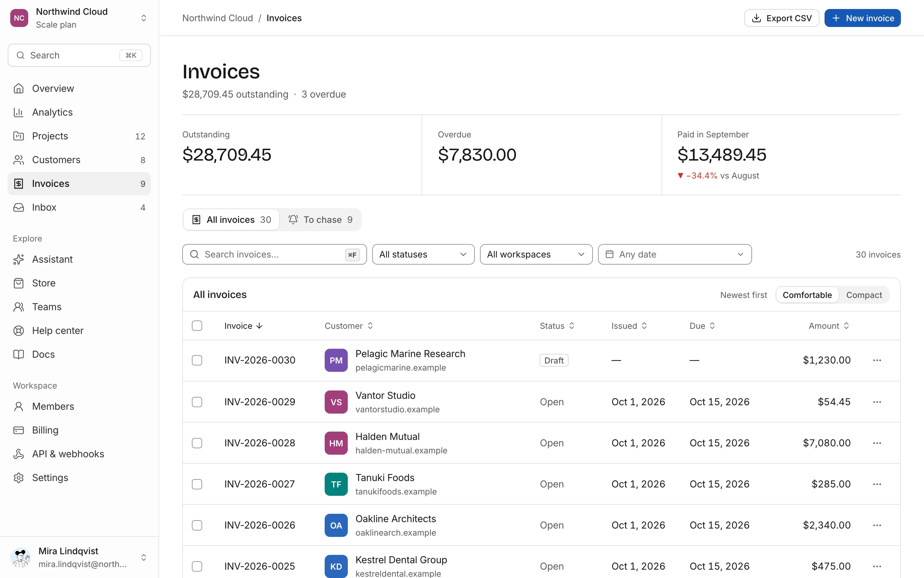
Task: Open the All statuses dropdown
Action: pos(423,254)
